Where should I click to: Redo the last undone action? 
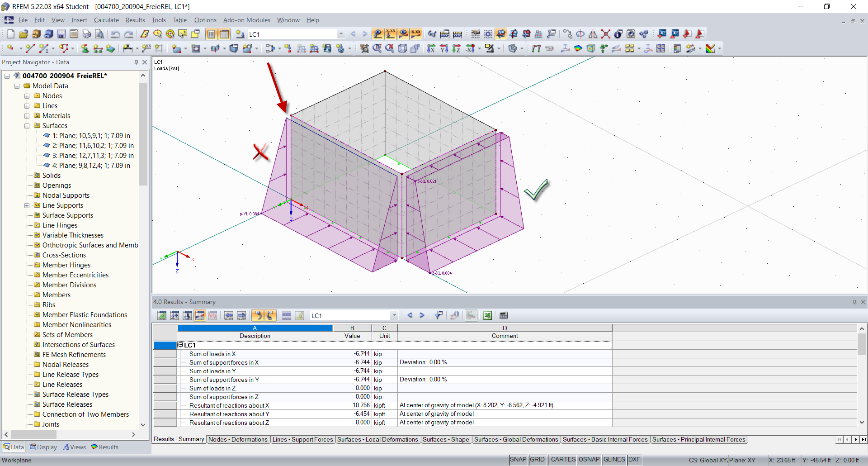128,34
